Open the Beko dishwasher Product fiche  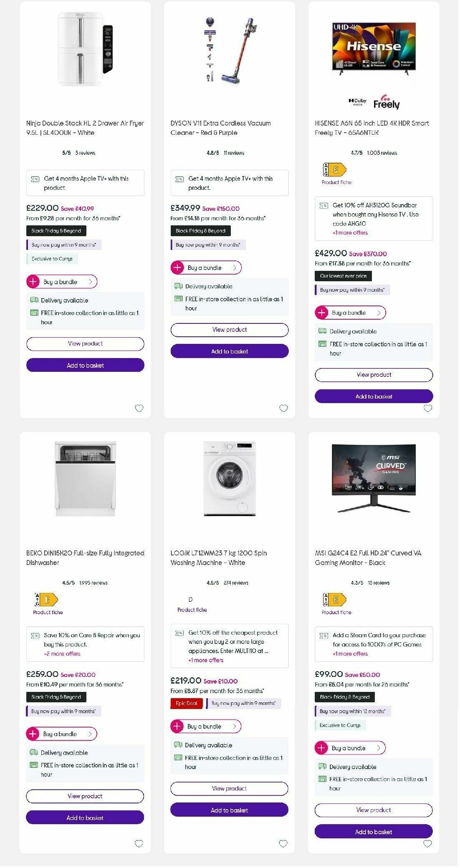tap(47, 612)
